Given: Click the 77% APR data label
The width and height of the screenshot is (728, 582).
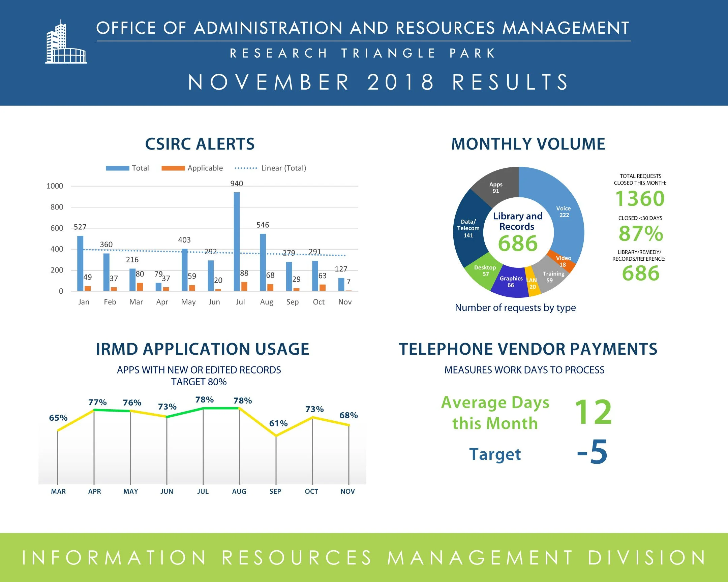Looking at the screenshot, I should (x=97, y=402).
